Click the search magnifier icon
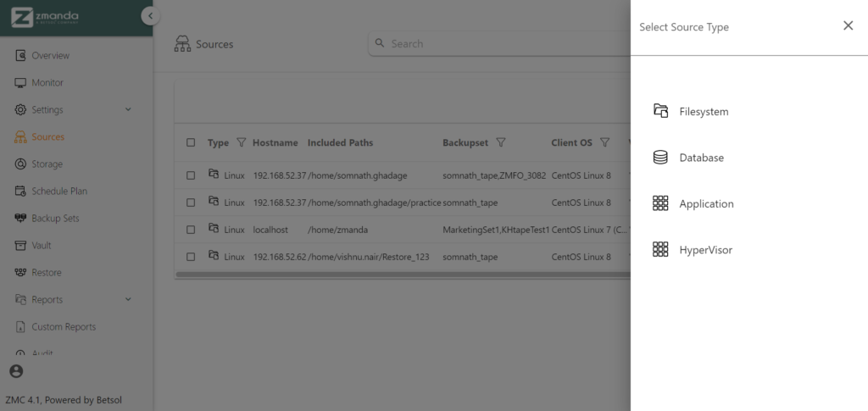Screen dimensions: 868x411 point(380,43)
